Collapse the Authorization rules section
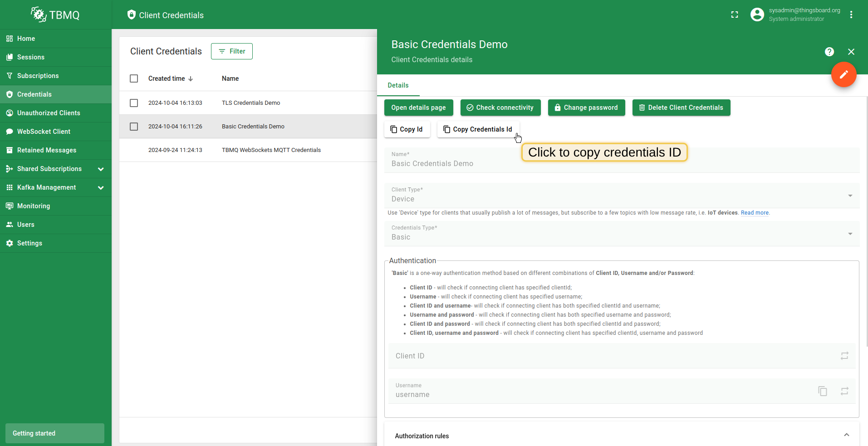This screenshot has height=446, width=868. tap(846, 435)
